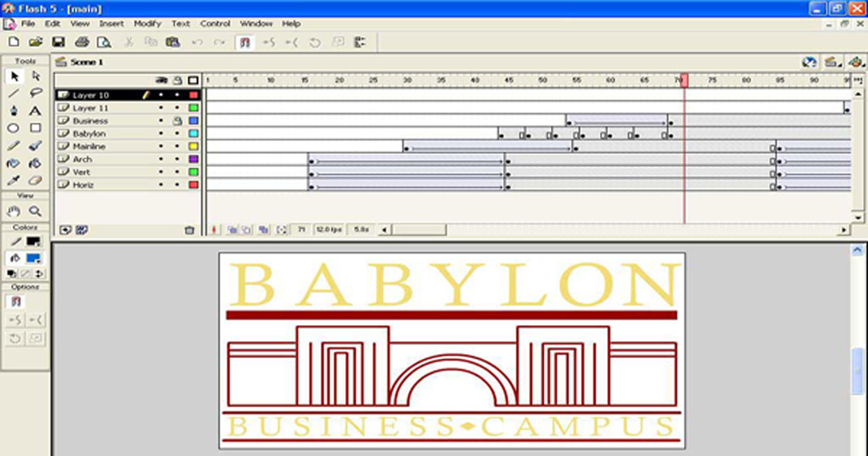Select the Dropper tool
Screen dimensions: 868x456
pos(14,181)
